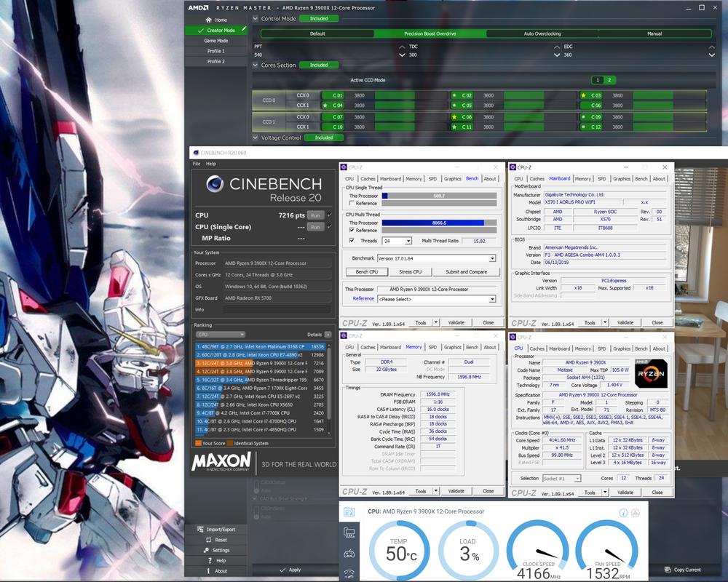Click the info icon in CPU monitor widget

[624, 513]
